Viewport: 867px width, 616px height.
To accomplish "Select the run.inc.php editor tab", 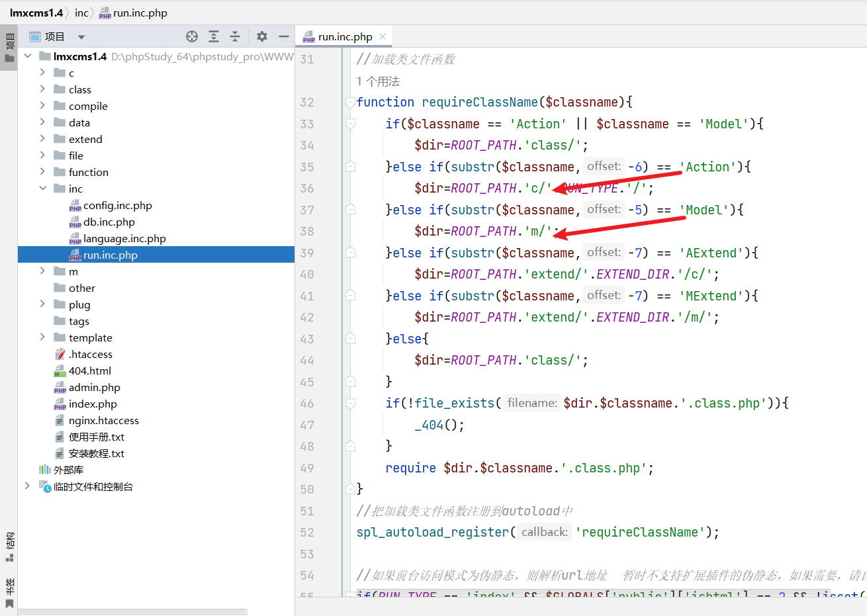I will [345, 36].
